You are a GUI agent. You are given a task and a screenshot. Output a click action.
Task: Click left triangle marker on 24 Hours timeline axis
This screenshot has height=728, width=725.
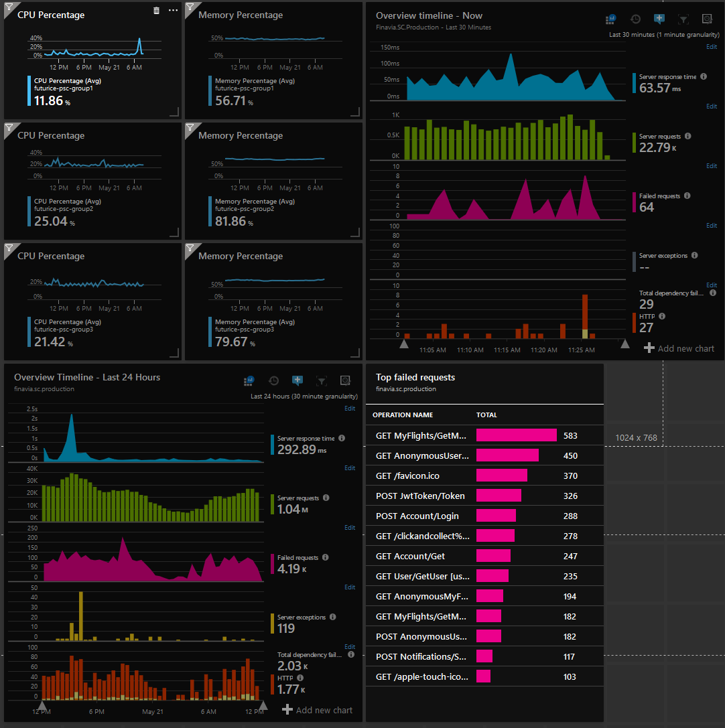coord(42,705)
